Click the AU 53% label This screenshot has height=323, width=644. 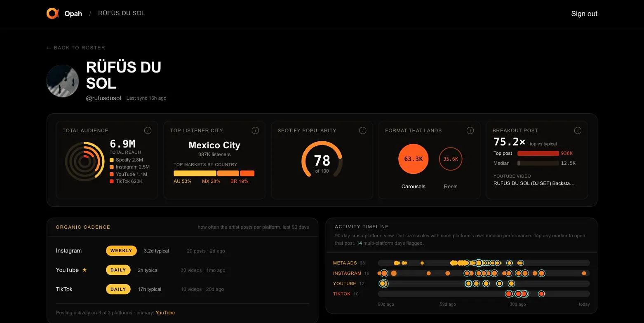[x=183, y=181]
